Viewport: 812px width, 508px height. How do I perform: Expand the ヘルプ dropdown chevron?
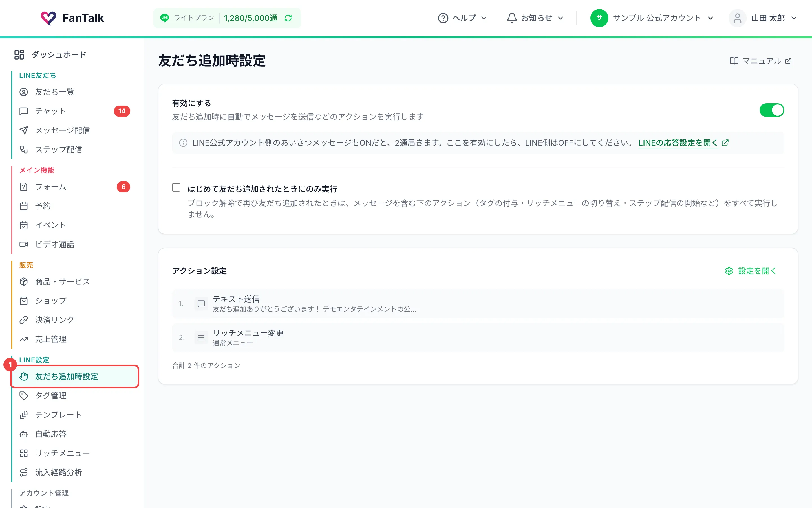coord(484,18)
